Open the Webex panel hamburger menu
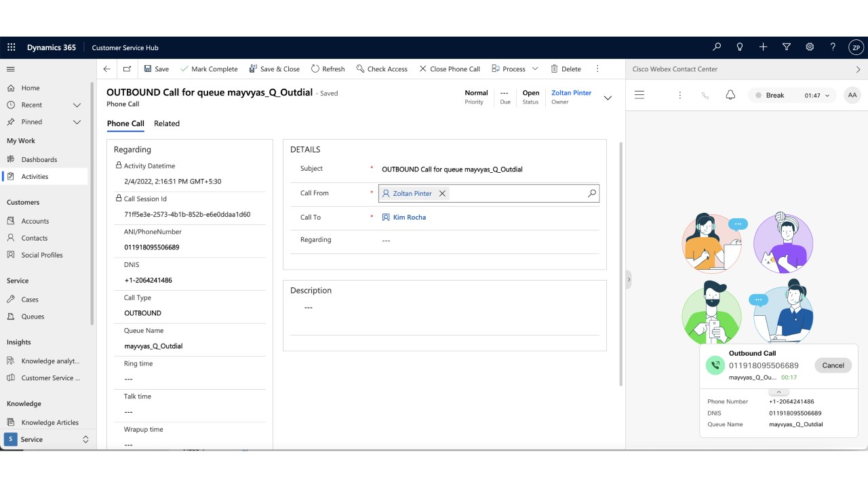Viewport: 868px width, 488px height. (x=639, y=96)
